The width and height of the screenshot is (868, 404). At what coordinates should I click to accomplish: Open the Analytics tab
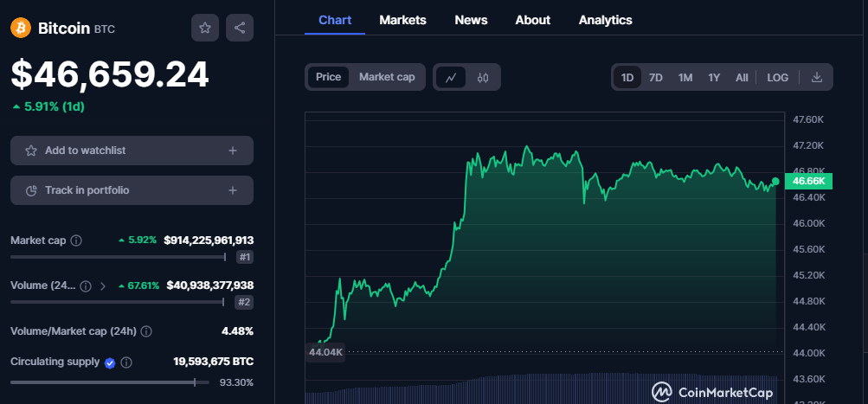(606, 20)
